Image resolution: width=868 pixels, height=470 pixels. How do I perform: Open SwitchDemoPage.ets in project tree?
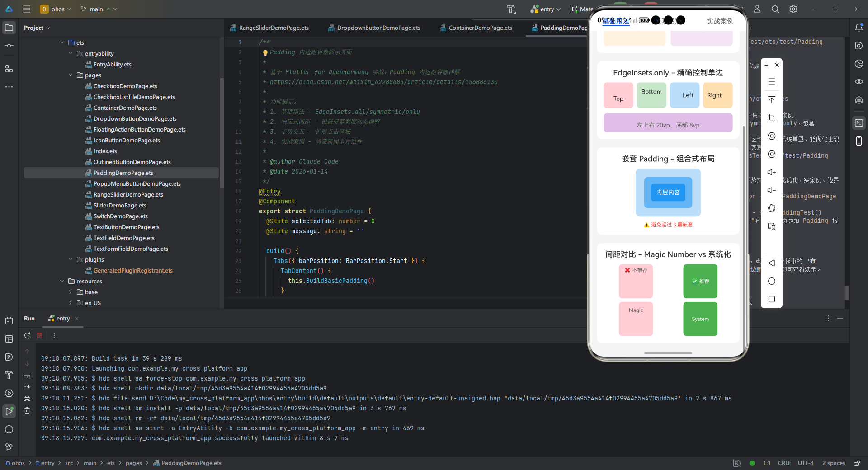[120, 216]
